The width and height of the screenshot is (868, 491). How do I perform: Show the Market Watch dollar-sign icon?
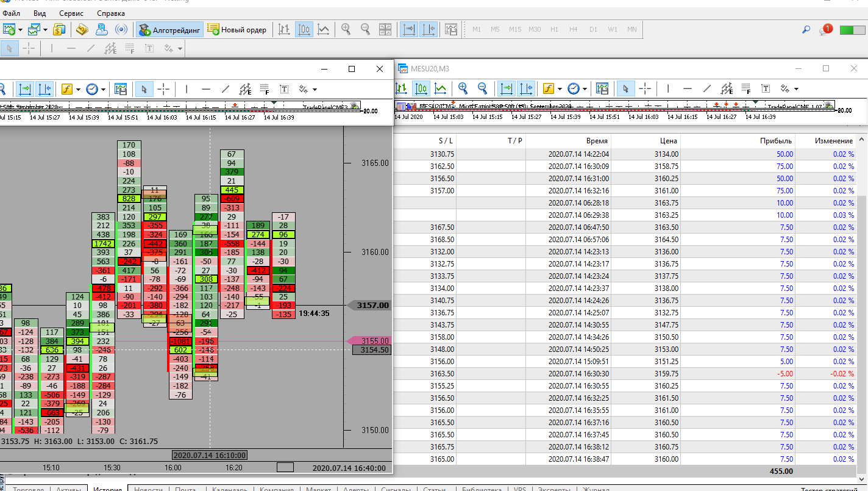59,29
